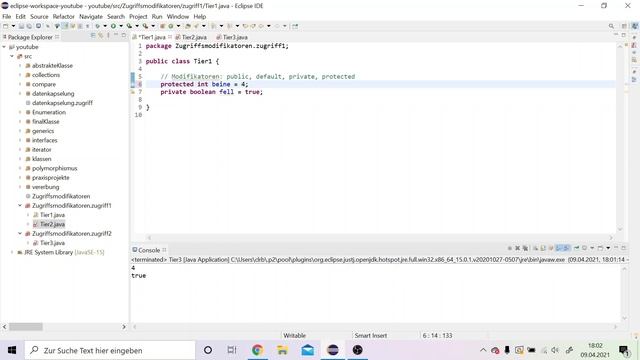640x360 pixels.
Task: Click the 6 : 14 : 133 cursor position
Action: [437, 336]
